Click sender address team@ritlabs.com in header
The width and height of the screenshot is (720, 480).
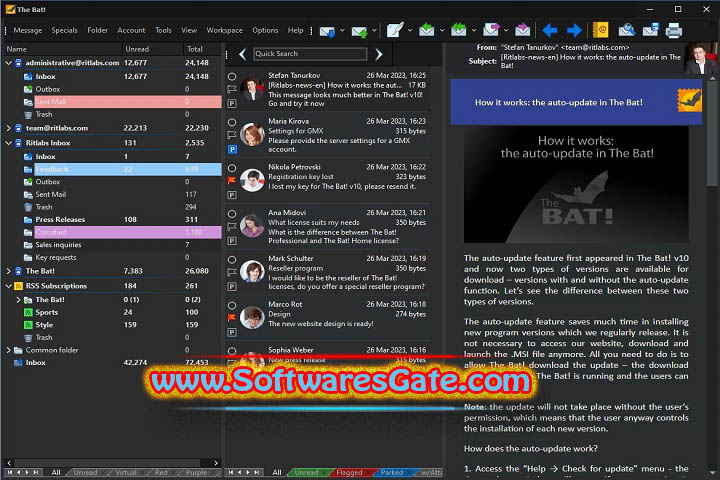[595, 47]
